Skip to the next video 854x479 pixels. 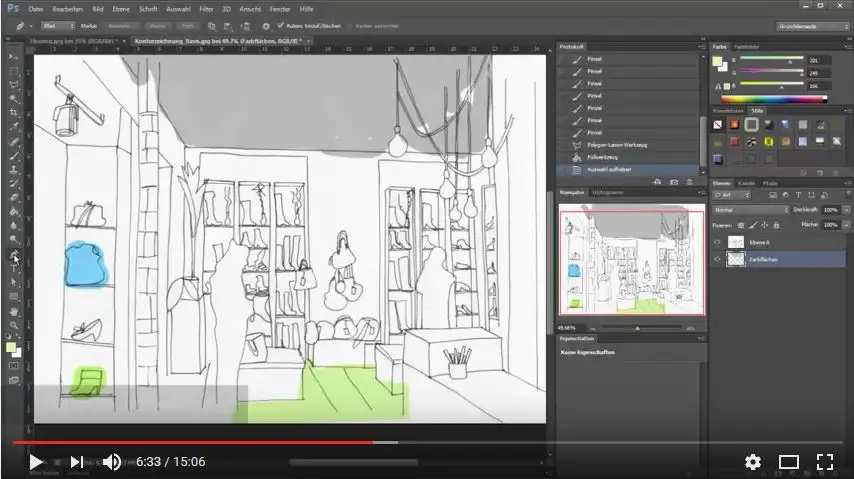(x=77, y=462)
